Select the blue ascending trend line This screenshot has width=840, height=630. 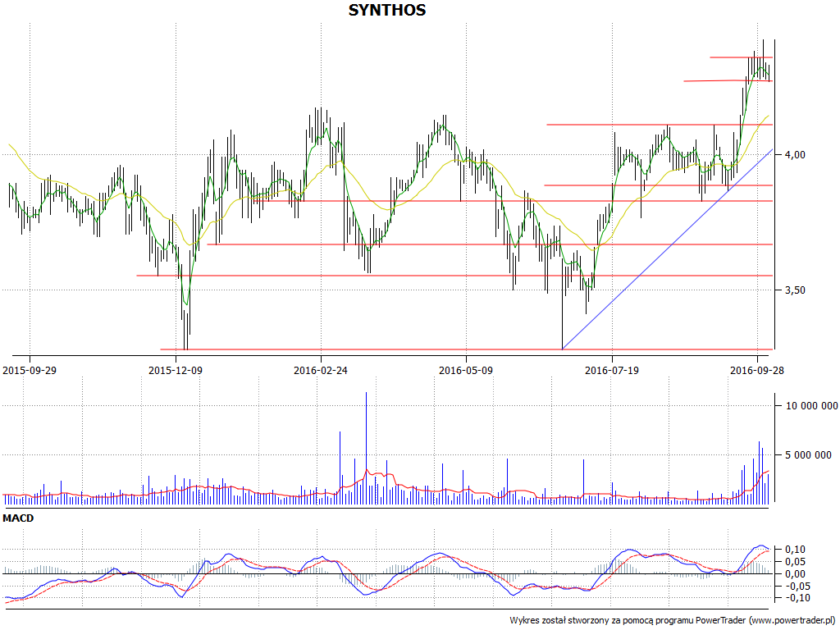click(x=667, y=249)
